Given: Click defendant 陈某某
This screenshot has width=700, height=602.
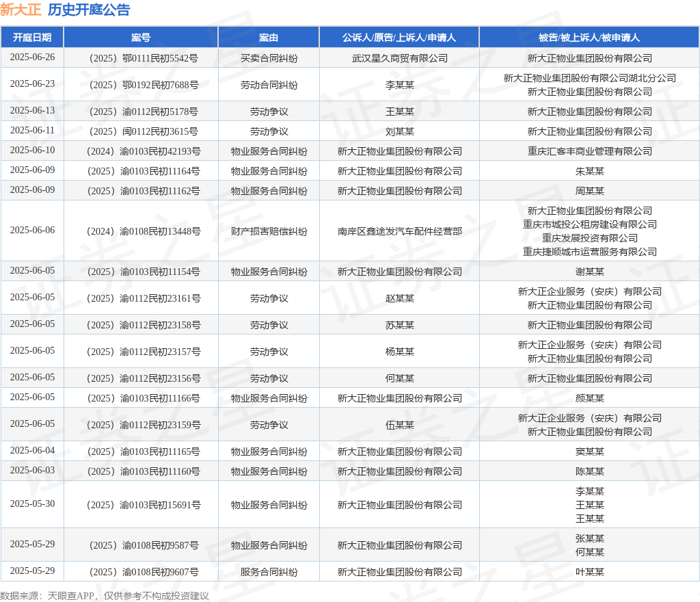Looking at the screenshot, I should [x=589, y=471].
